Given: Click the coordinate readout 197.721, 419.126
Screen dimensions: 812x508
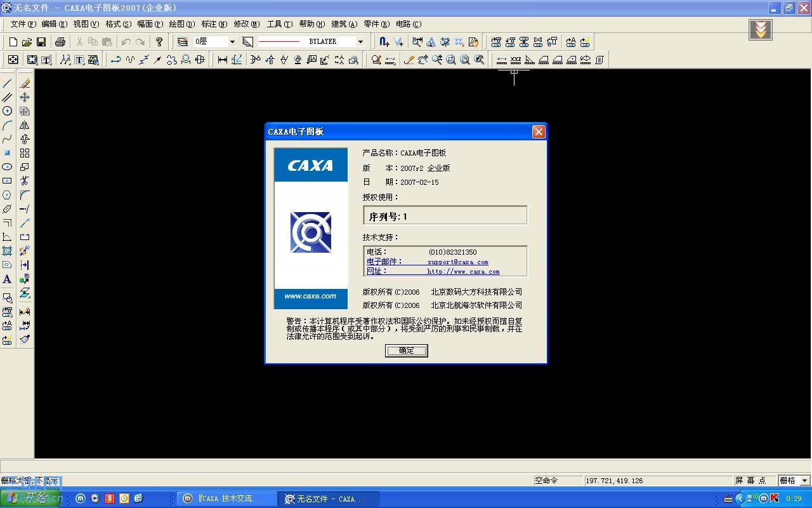Looking at the screenshot, I should (x=659, y=481).
